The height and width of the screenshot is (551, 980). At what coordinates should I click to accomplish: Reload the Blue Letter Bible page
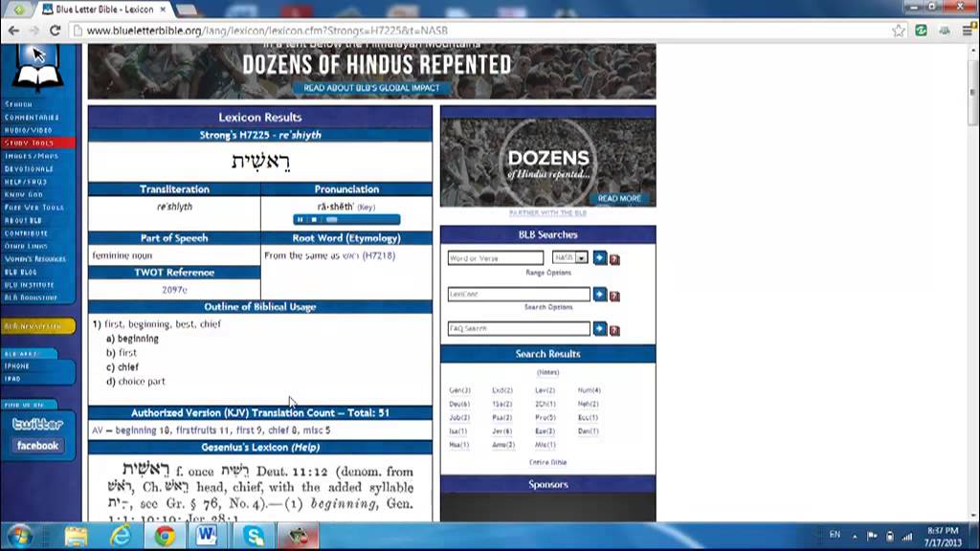pyautogui.click(x=55, y=30)
